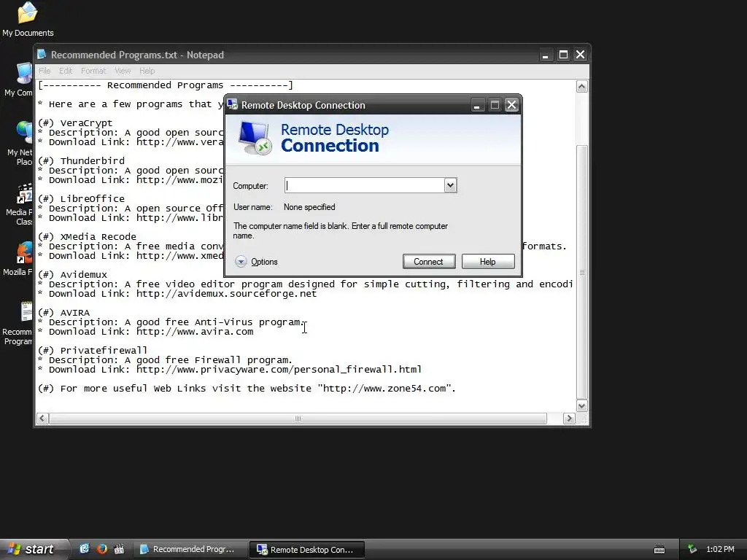Open the Computer name dropdown arrow

pos(450,185)
